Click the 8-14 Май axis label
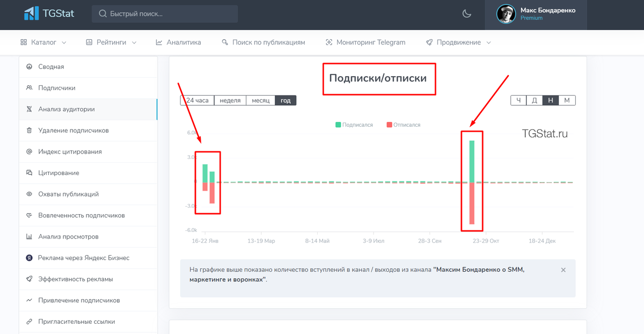 (317, 241)
